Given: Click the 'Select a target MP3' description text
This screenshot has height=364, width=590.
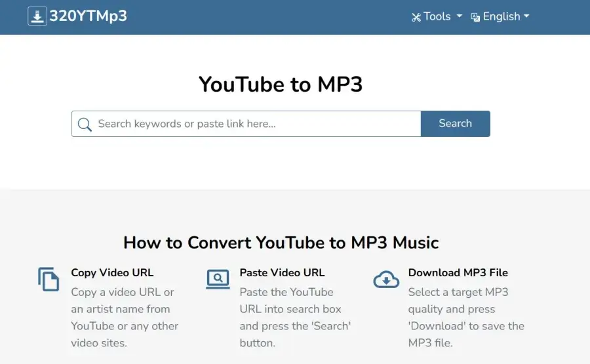Looking at the screenshot, I should pyautogui.click(x=466, y=318).
